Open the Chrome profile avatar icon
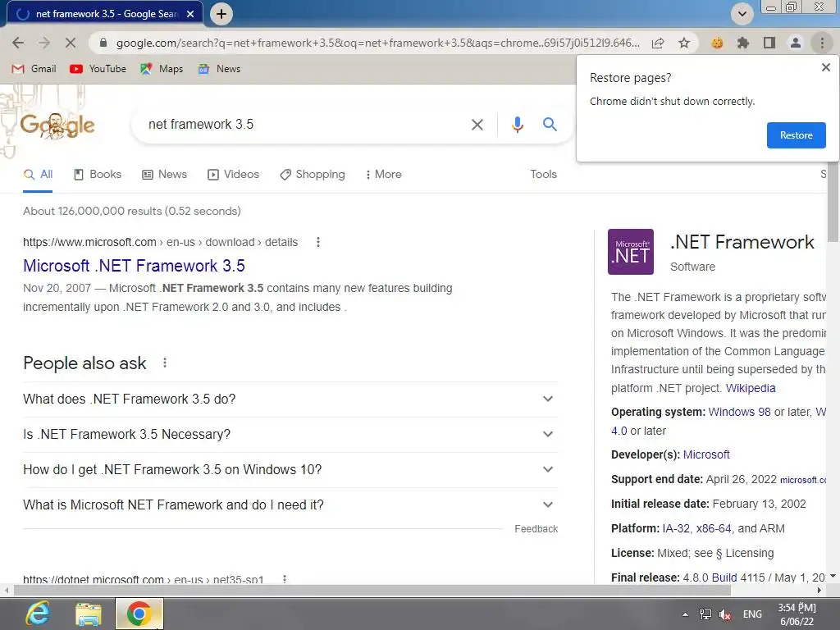Viewport: 840px width, 630px height. (796, 43)
